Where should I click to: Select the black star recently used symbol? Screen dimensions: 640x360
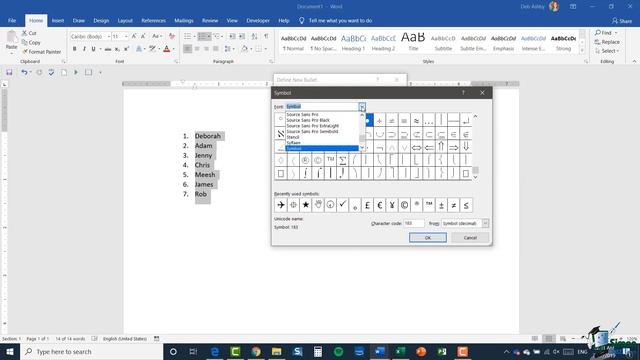305,205
